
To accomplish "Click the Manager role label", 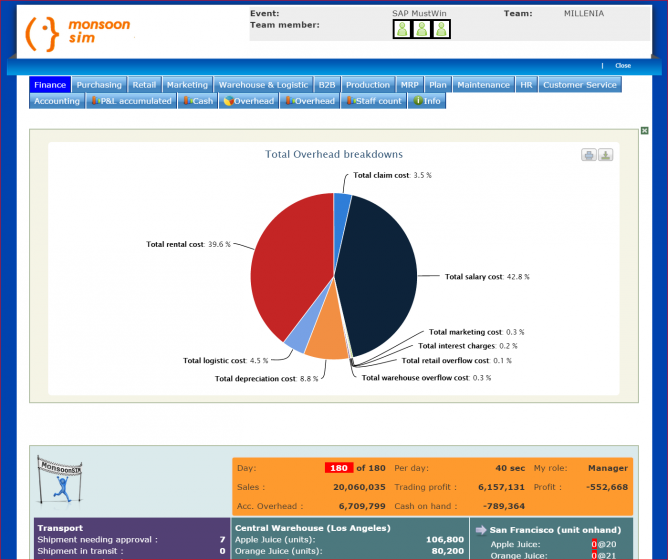I will (x=608, y=468).
